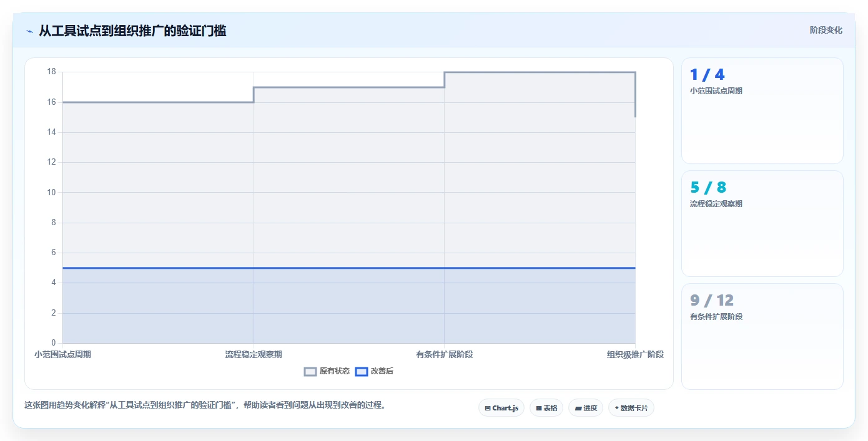868x441 pixels.
Task: Open the 9 / 12 有条件扩展阶段 card
Action: [762, 337]
